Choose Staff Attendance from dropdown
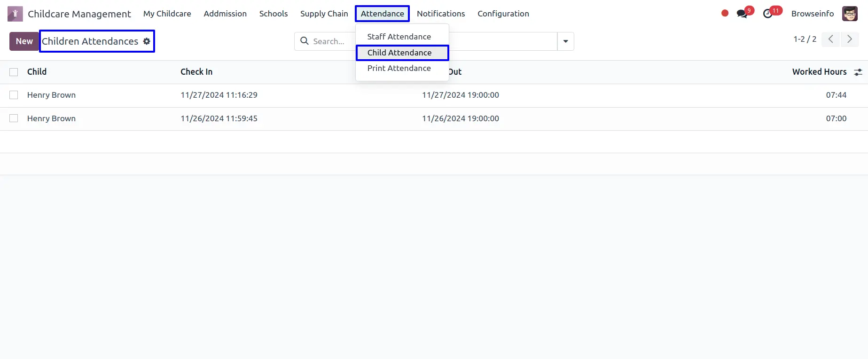This screenshot has width=868, height=359. pyautogui.click(x=399, y=37)
